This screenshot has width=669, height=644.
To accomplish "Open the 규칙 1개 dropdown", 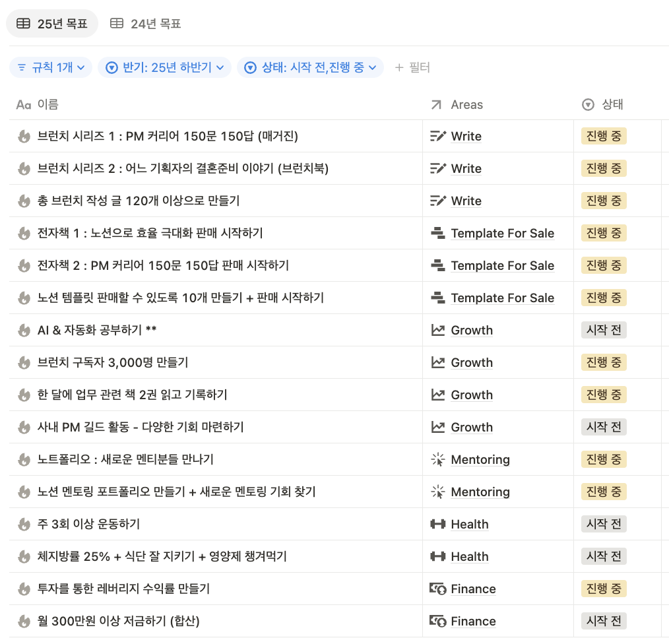I will tap(50, 67).
